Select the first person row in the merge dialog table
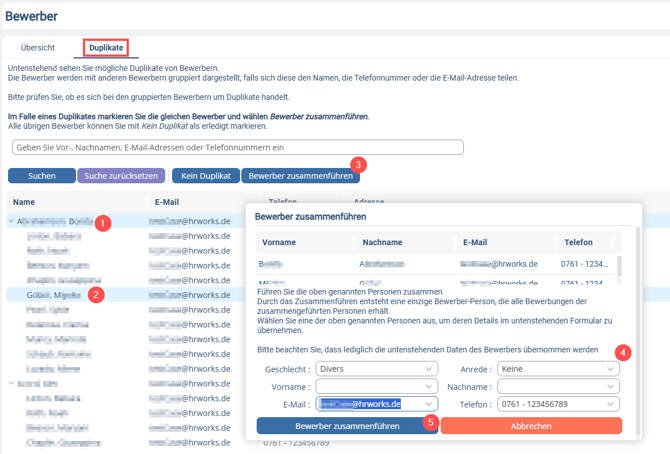 pos(436,264)
